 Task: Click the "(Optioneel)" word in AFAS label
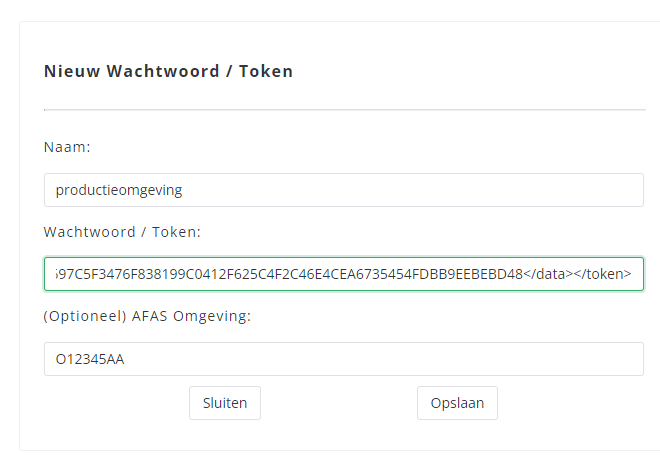coord(83,316)
